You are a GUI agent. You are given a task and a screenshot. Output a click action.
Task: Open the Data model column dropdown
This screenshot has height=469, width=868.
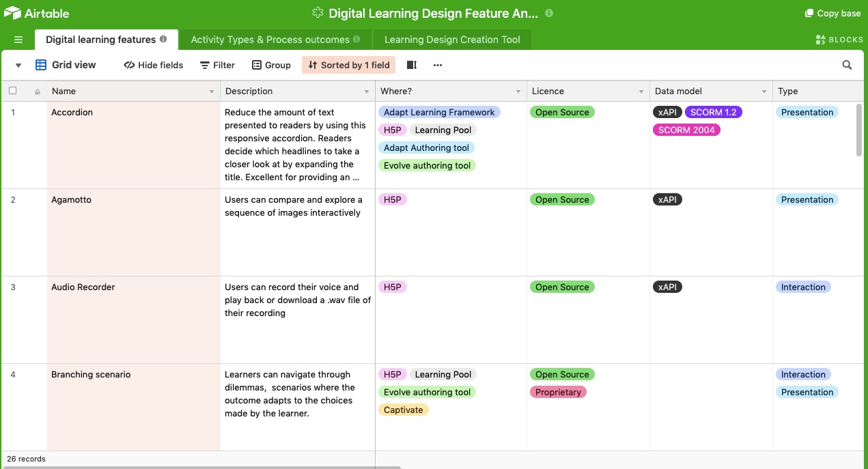(764, 91)
